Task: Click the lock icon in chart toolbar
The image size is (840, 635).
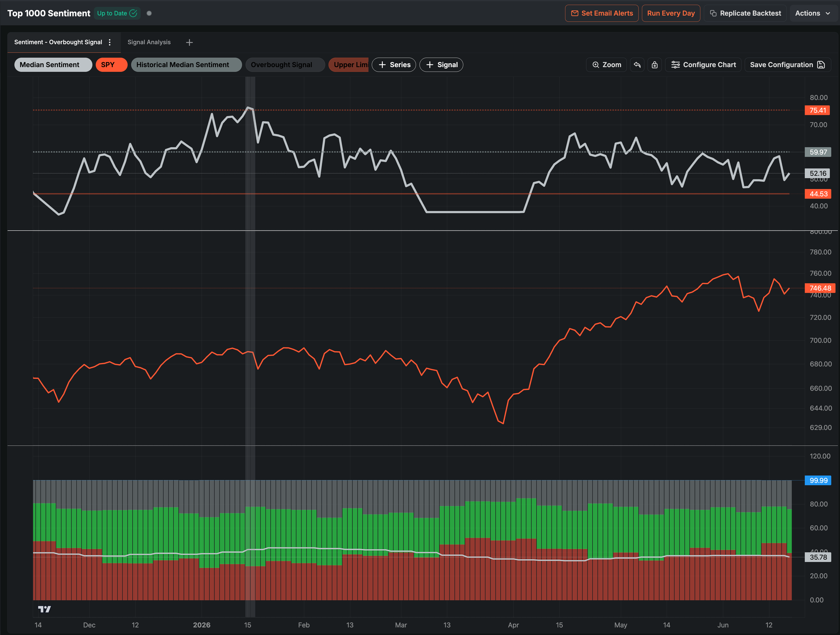Action: 655,65
